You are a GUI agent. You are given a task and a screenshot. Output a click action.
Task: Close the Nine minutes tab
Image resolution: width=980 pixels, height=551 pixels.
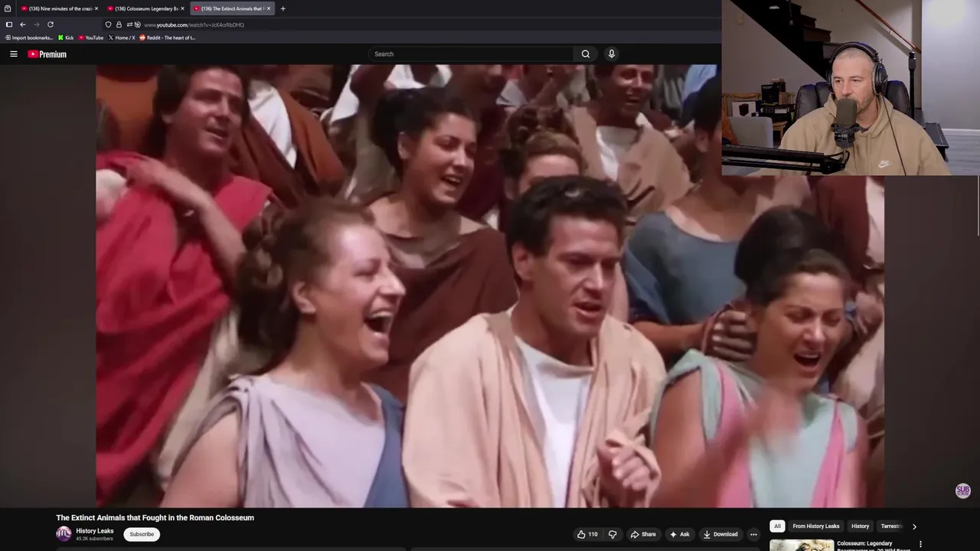coord(96,8)
